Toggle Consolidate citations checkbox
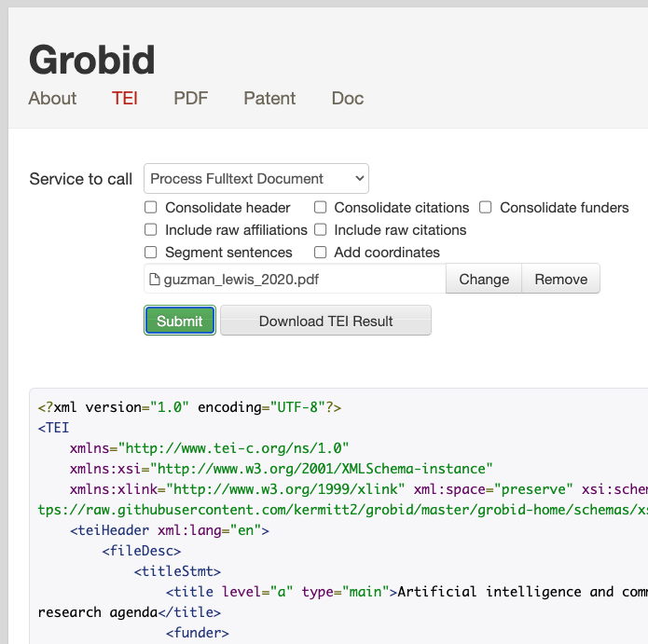Viewport: 648px width, 644px height. 320,208
